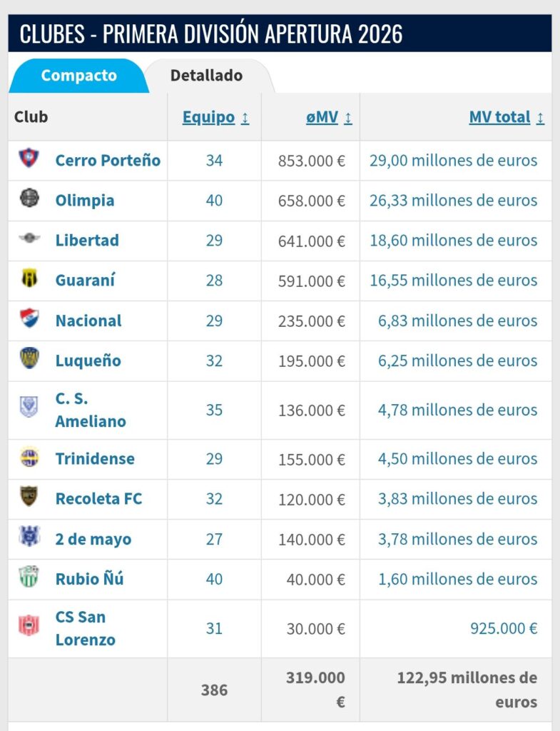Click the Luqueño club crest icon
This screenshot has height=731, width=560.
pos(29,359)
